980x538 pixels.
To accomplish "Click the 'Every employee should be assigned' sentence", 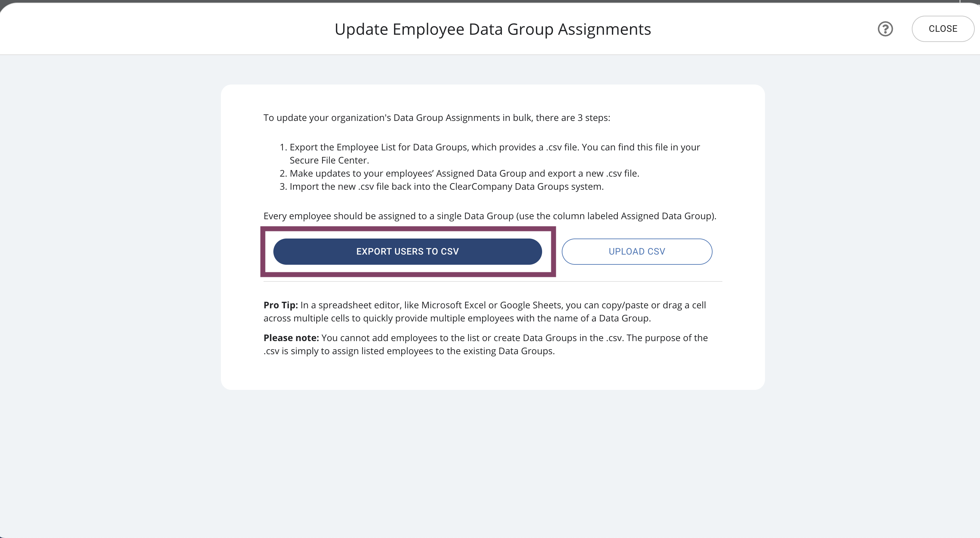I will (x=490, y=216).
